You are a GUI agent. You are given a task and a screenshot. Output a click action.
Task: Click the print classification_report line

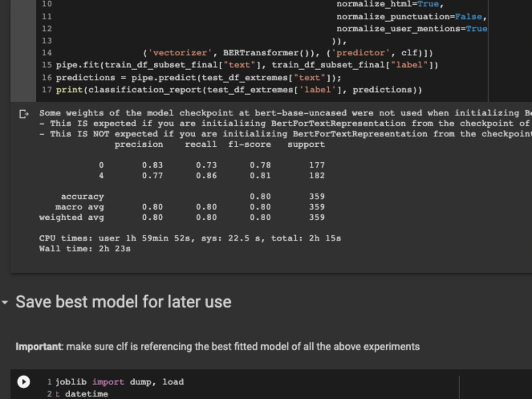pyautogui.click(x=239, y=90)
